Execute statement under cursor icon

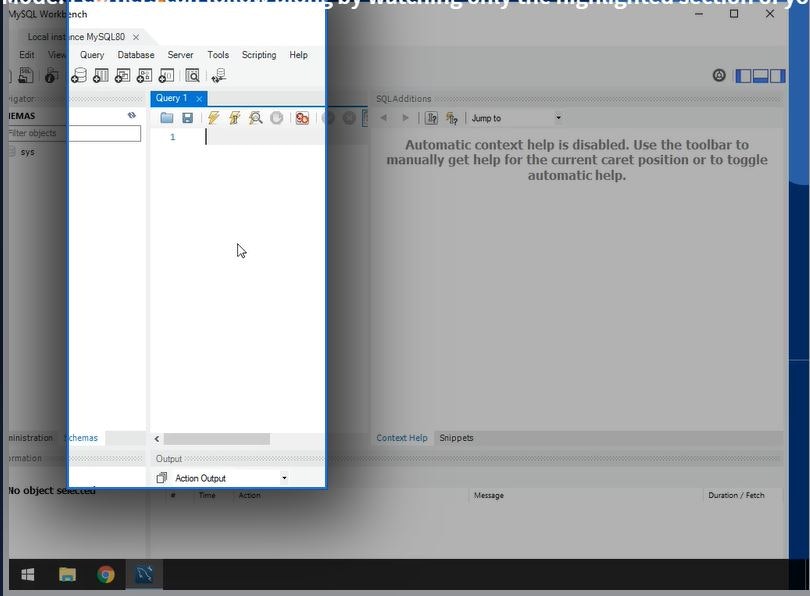click(x=235, y=118)
